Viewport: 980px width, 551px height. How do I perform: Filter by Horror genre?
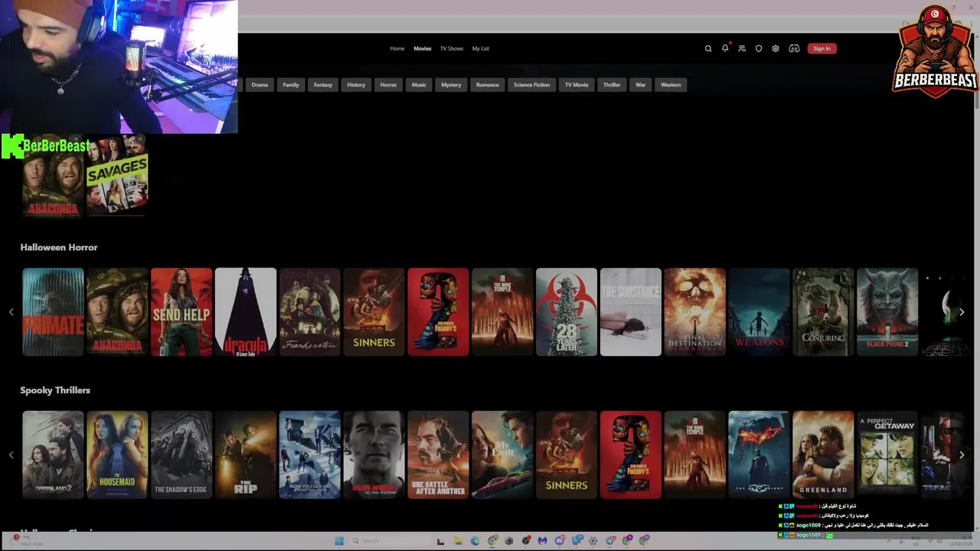pyautogui.click(x=388, y=85)
